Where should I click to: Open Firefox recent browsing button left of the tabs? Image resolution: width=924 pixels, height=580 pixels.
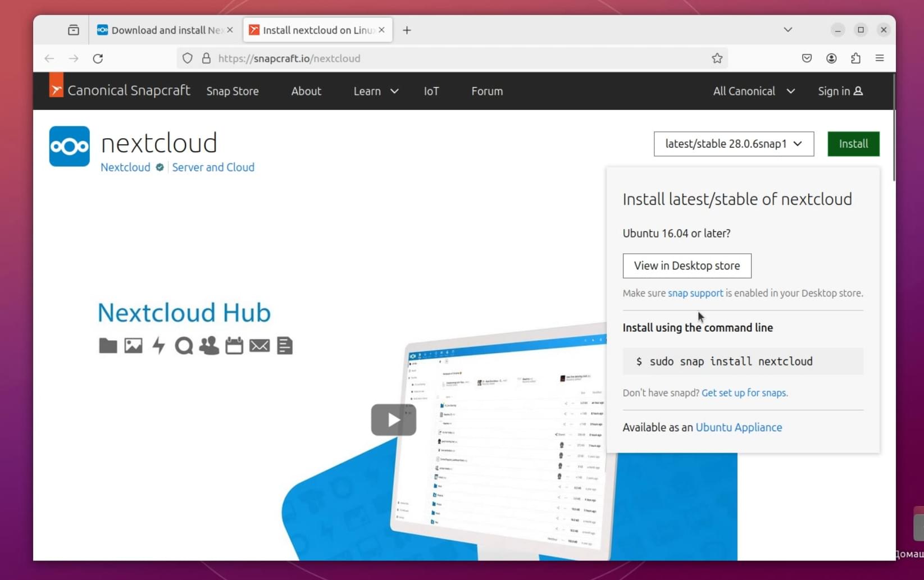(x=74, y=30)
